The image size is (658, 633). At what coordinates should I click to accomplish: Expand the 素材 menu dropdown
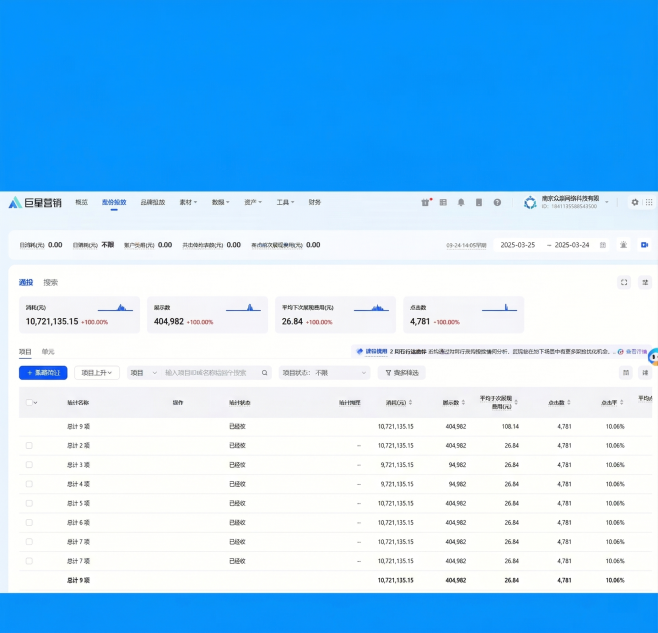[x=188, y=202]
